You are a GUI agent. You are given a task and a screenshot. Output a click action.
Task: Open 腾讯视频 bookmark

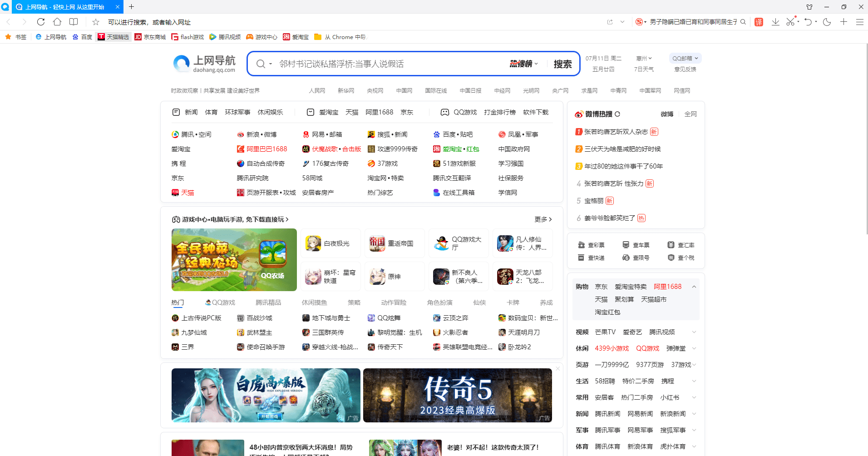(225, 37)
